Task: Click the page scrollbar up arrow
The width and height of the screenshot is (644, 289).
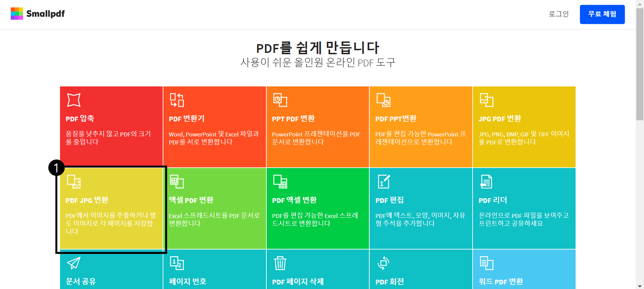Action: (640, 4)
